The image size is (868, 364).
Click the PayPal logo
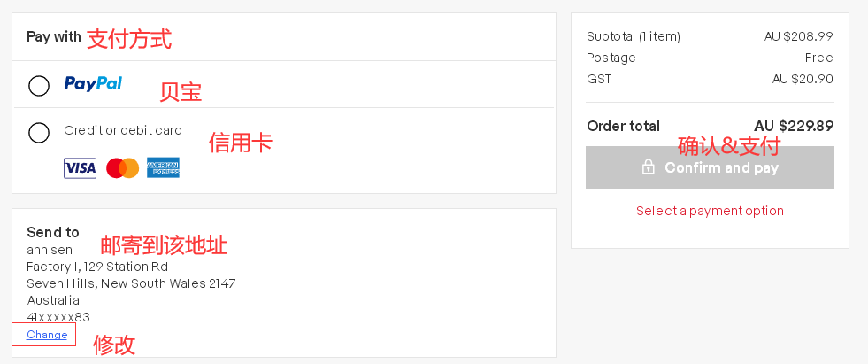(x=93, y=83)
